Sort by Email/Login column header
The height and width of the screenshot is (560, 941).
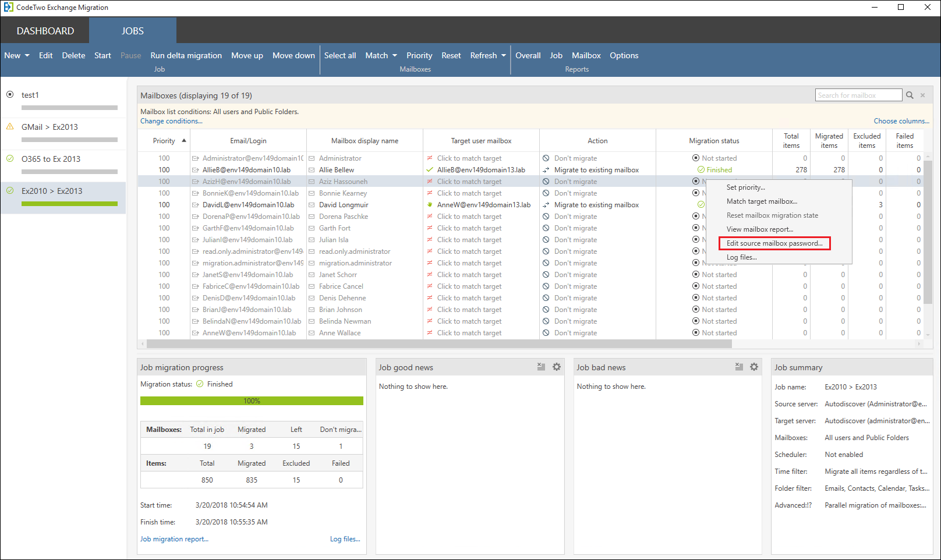(248, 141)
